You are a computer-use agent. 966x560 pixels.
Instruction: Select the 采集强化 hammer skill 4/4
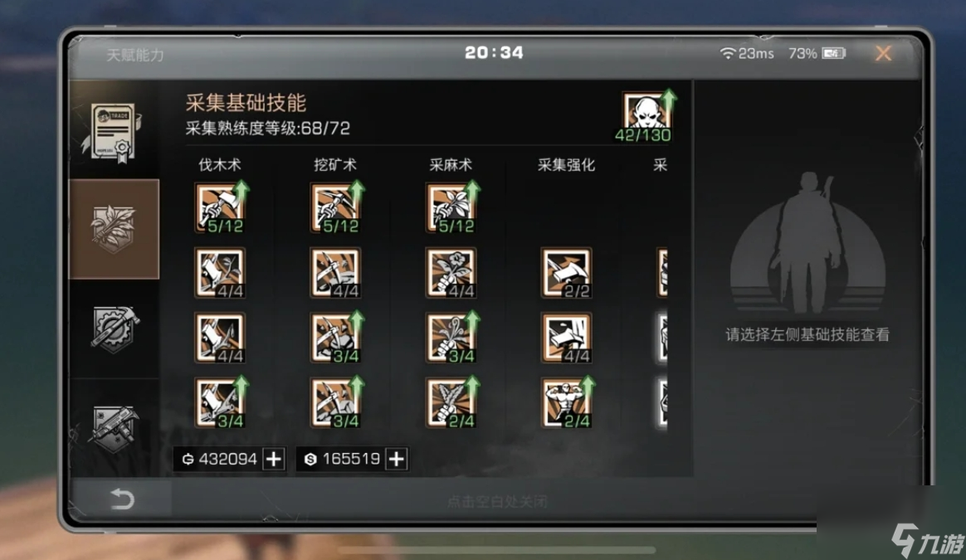[x=566, y=338]
